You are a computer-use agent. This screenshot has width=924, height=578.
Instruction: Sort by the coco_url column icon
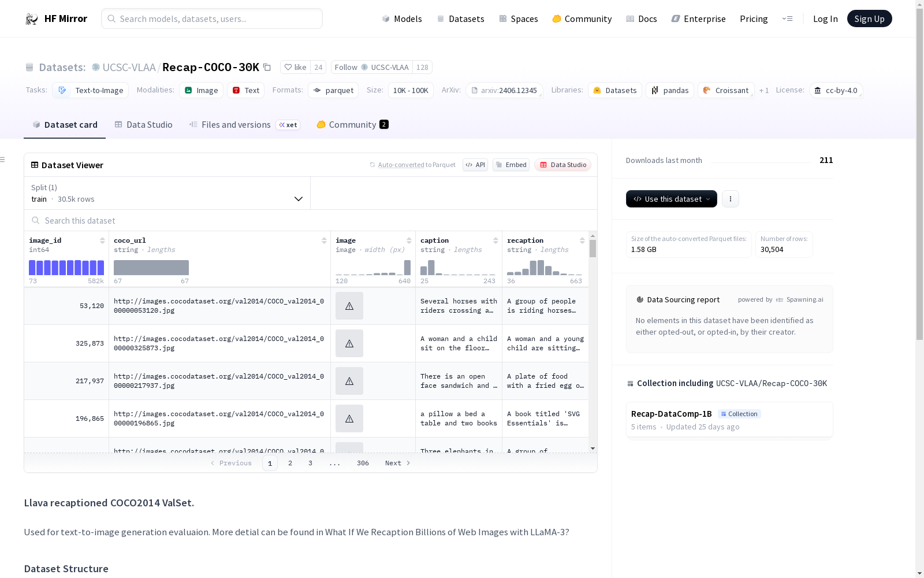324,240
